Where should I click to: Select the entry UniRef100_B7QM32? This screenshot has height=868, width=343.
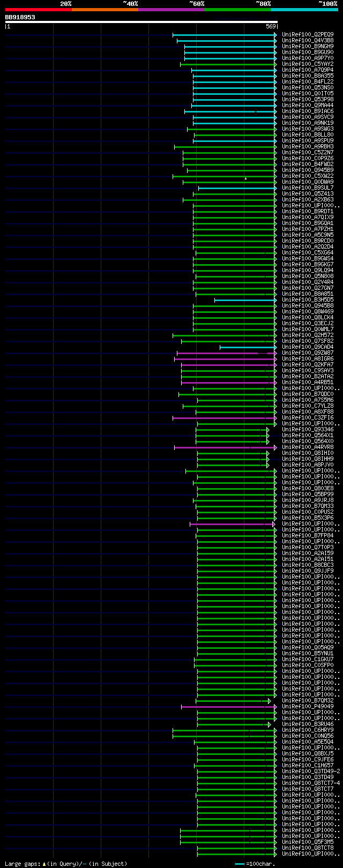tap(308, 700)
